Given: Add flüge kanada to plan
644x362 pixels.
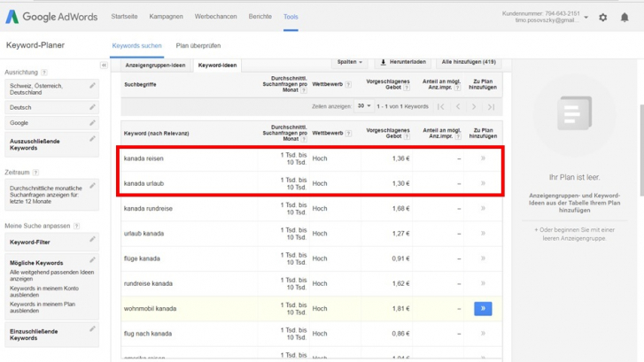Looking at the screenshot, I should [483, 258].
